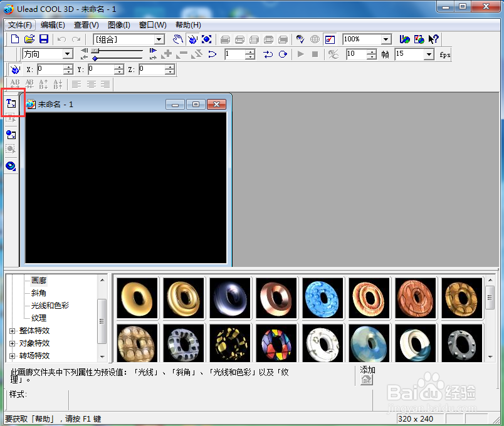Viewport: 504px width, 426px height.
Task: Pick the blue textured ring thumbnail
Action: (x=322, y=298)
